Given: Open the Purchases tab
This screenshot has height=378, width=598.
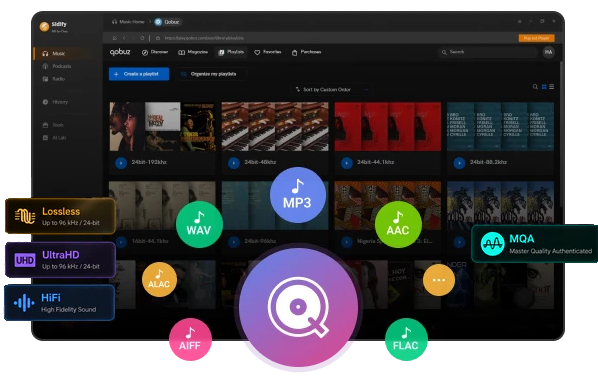Looking at the screenshot, I should (306, 52).
